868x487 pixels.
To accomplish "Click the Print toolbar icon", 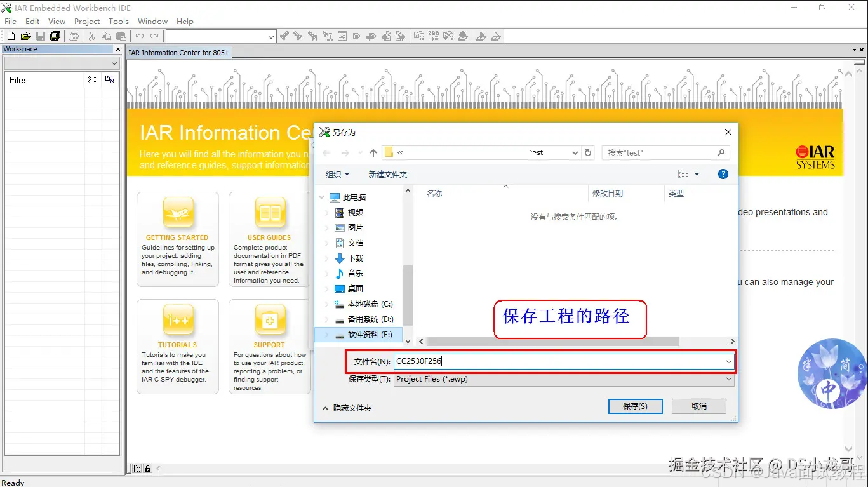I will pyautogui.click(x=74, y=36).
